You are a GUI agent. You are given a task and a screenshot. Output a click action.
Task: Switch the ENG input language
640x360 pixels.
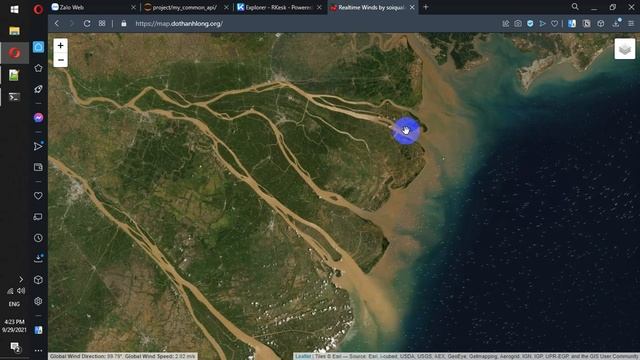[x=14, y=304]
